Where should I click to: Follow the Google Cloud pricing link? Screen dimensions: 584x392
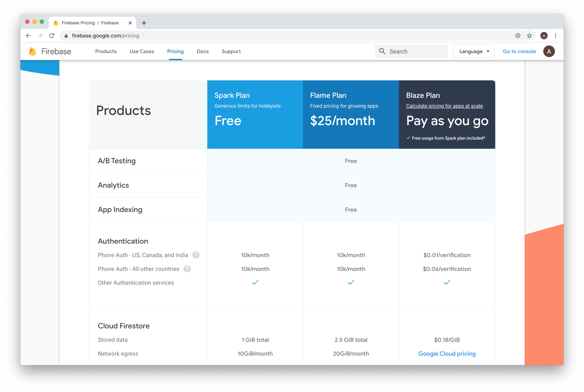447,353
